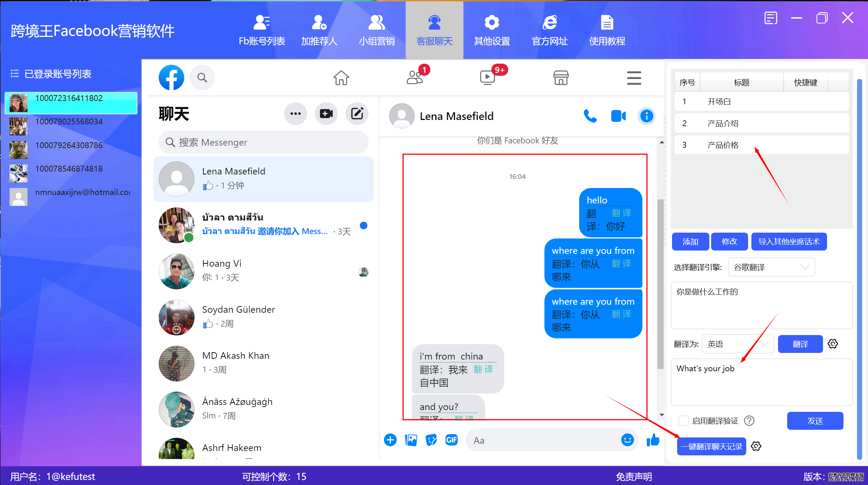Start a voice call with Lena Masefield
The width and height of the screenshot is (868, 485).
(x=591, y=116)
